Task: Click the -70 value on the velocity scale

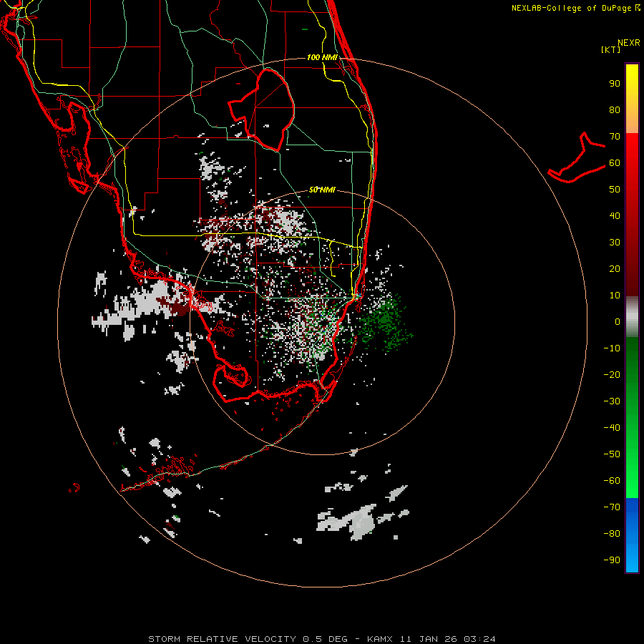Action: tap(612, 507)
